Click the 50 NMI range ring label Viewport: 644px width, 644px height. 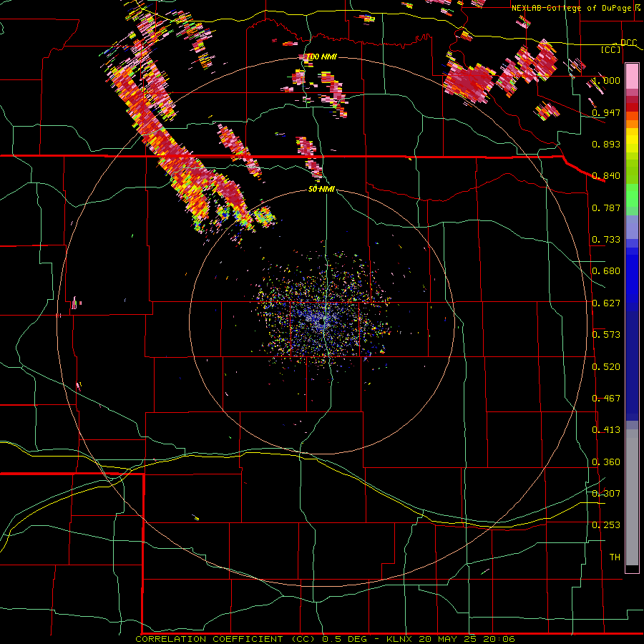321,190
